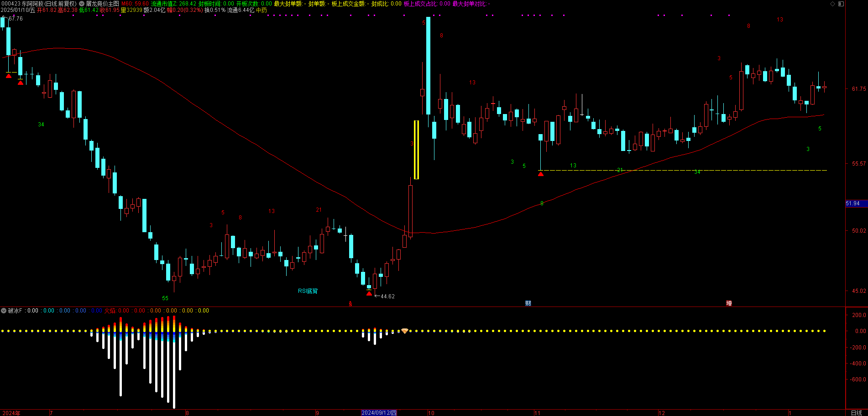
Task: Click red triangle at the dashed support line
Action: tap(541, 174)
